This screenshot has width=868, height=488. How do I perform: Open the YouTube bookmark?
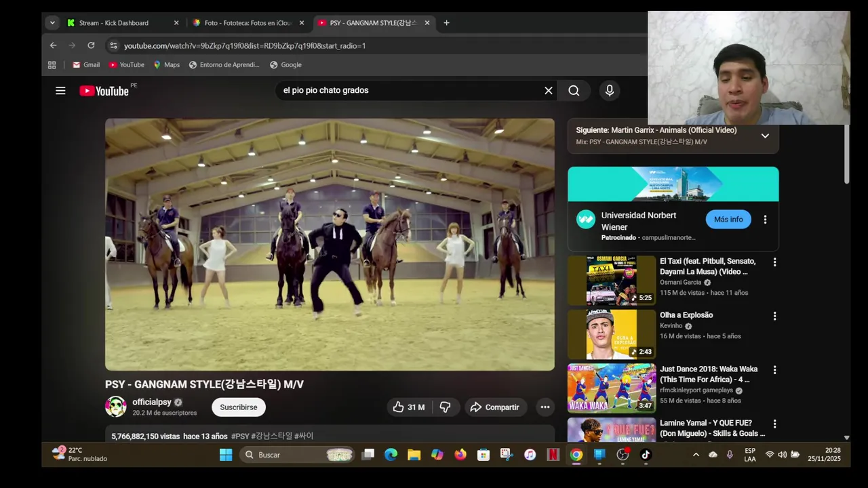[127, 65]
